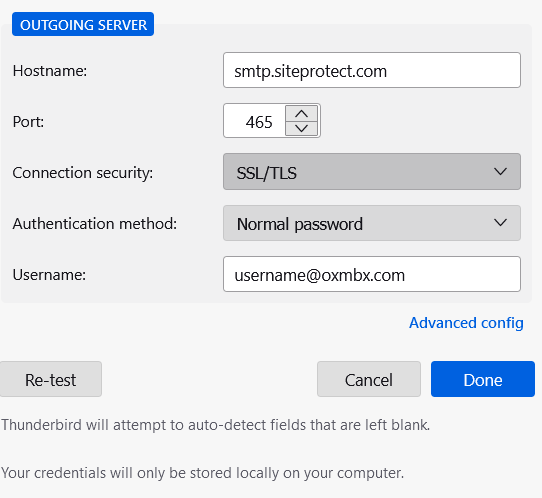
Task: Click the down arrow on Port stepper
Action: tap(301, 128)
